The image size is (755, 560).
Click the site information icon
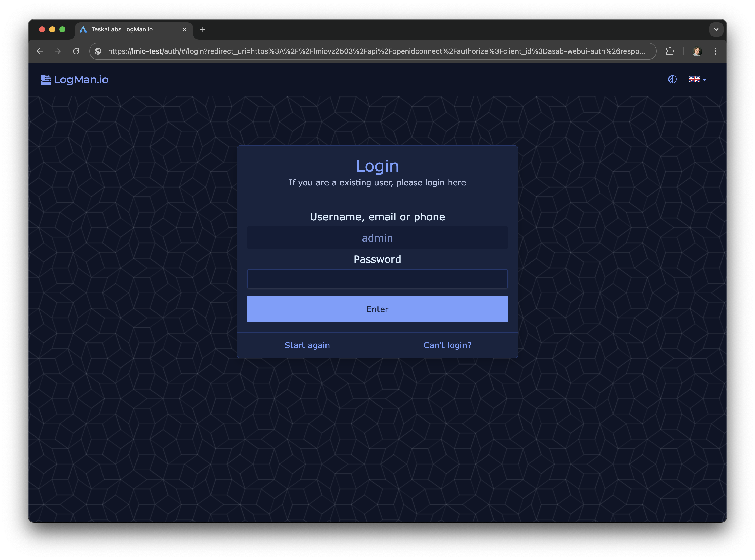click(x=98, y=51)
